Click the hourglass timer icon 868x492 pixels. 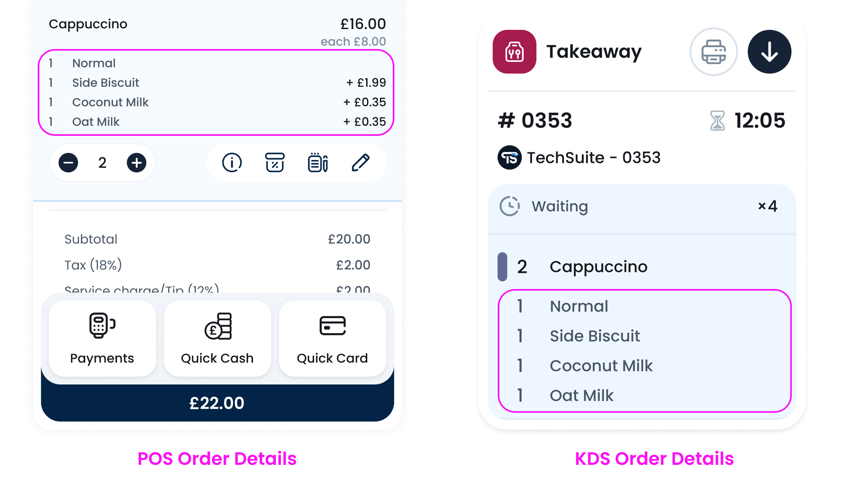[717, 121]
